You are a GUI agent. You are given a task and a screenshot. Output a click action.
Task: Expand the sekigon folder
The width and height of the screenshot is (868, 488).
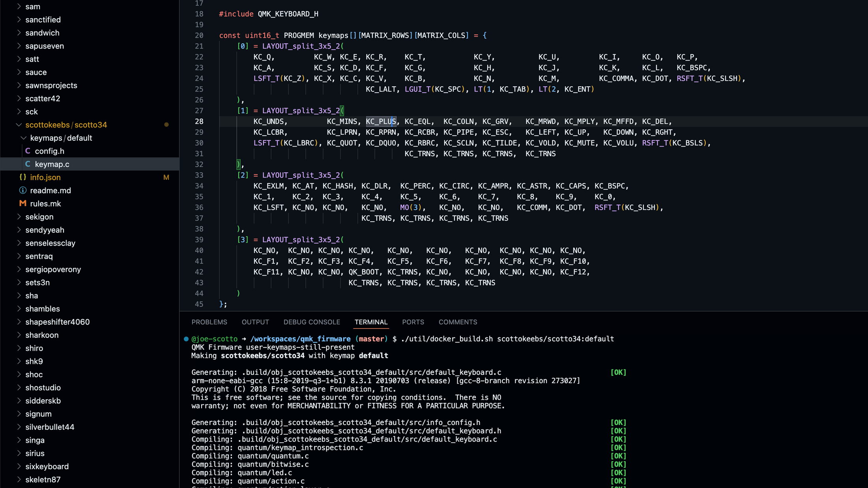point(19,216)
